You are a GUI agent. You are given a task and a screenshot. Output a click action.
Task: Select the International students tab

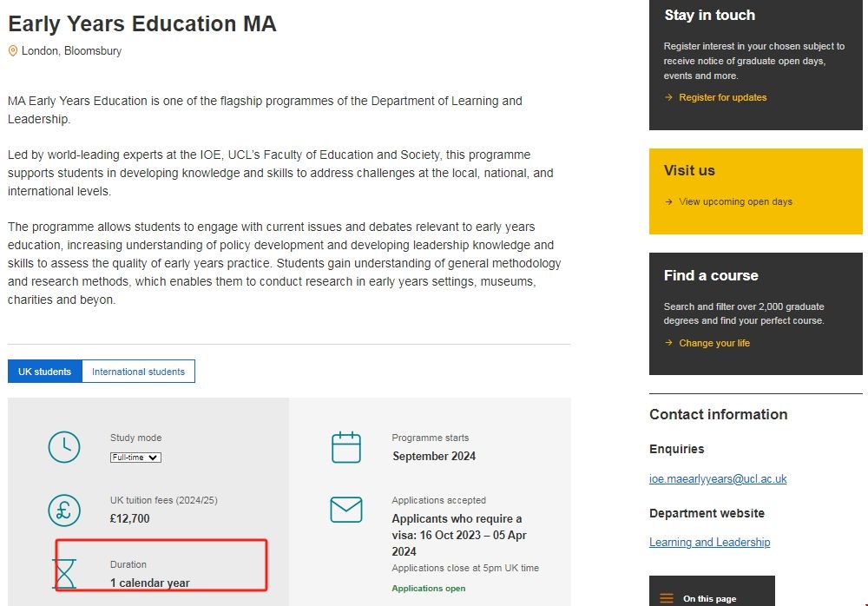138,372
